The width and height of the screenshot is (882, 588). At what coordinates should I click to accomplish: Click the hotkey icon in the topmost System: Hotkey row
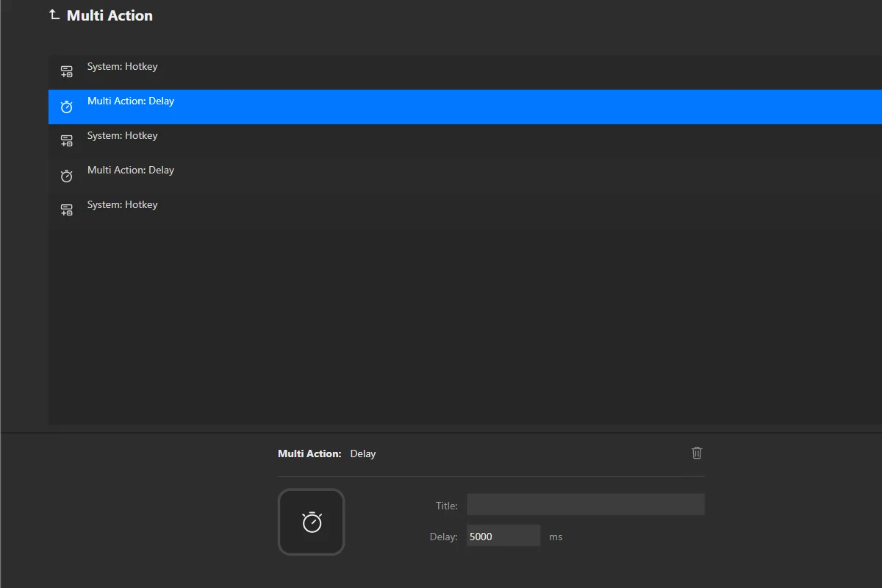coord(66,72)
